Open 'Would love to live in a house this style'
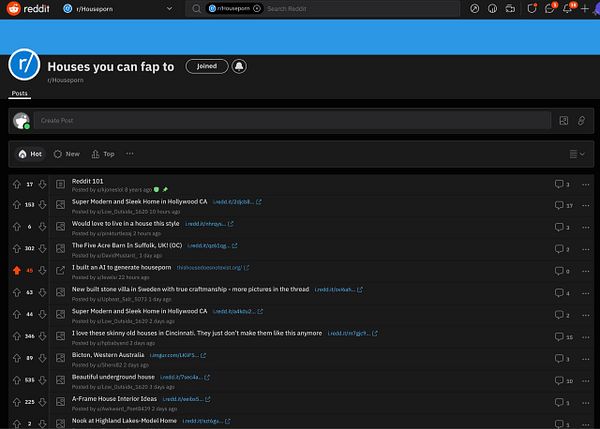The image size is (600, 429). pos(126,223)
